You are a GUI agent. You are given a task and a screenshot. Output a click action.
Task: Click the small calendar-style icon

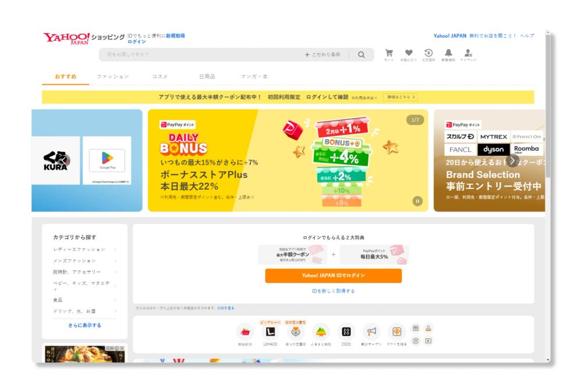(416, 328)
